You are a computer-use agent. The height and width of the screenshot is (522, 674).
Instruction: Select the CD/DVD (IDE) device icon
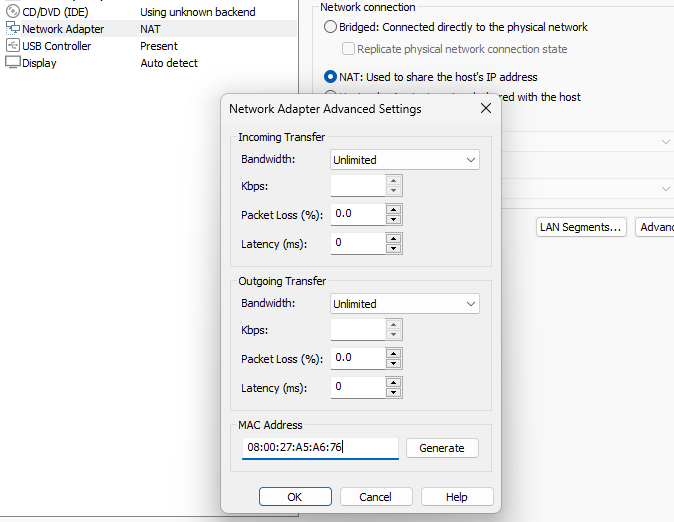pos(13,12)
